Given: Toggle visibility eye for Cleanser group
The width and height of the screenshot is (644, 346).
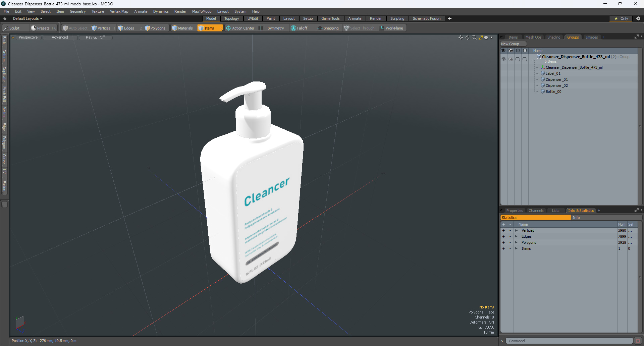Looking at the screenshot, I should click(x=503, y=59).
